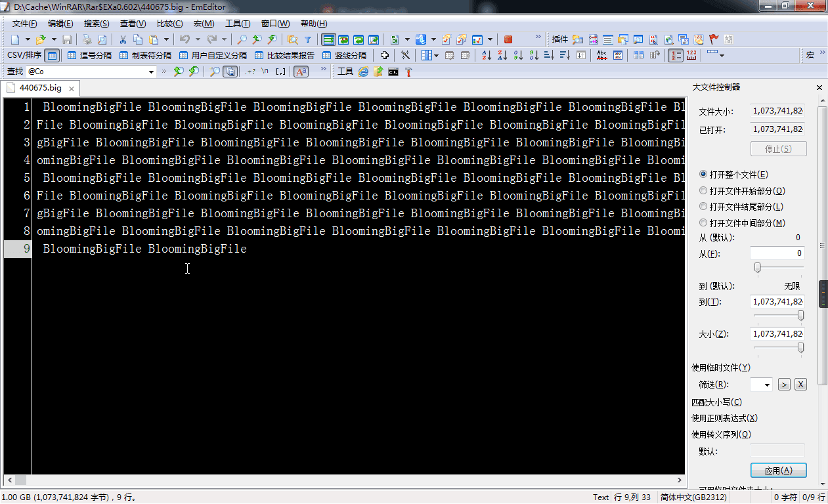This screenshot has height=504, width=828.
Task: Expand the Paste dropdown arrow
Action: tap(166, 39)
